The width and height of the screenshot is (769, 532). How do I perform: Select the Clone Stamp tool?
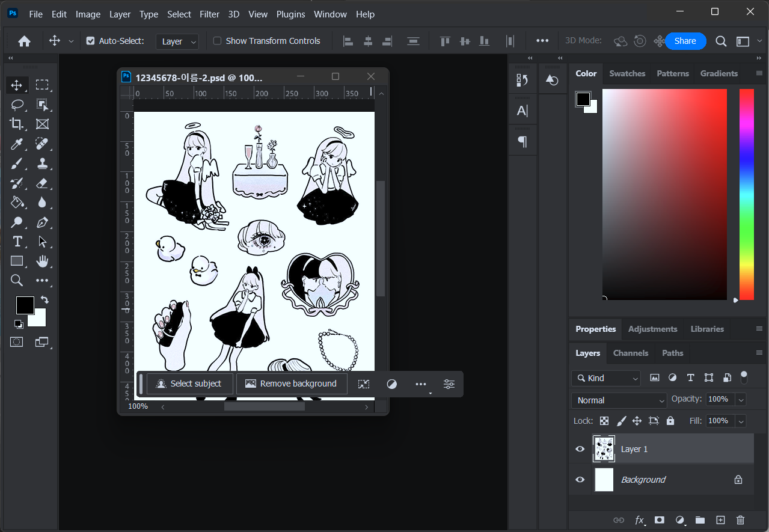pos(42,164)
